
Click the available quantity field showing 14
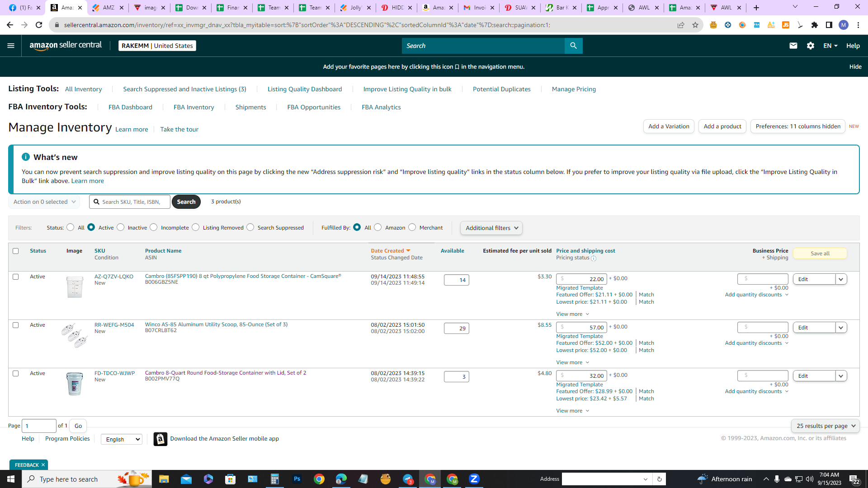(457, 280)
